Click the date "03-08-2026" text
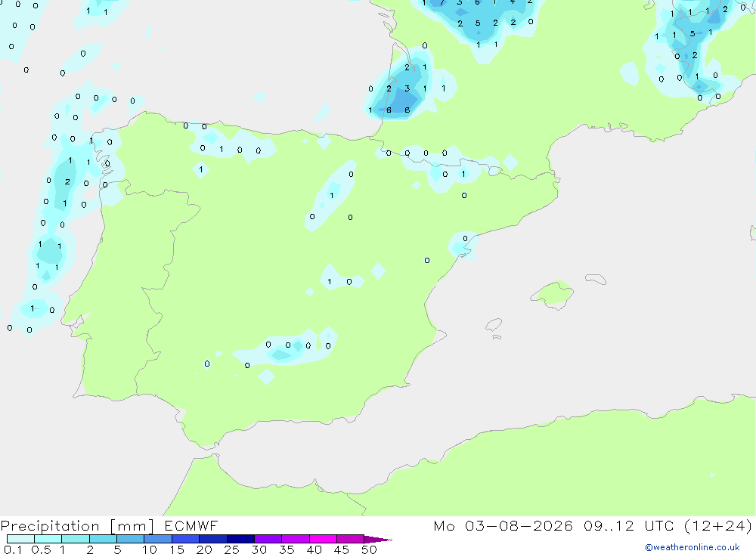756x554 pixels. pyautogui.click(x=519, y=526)
